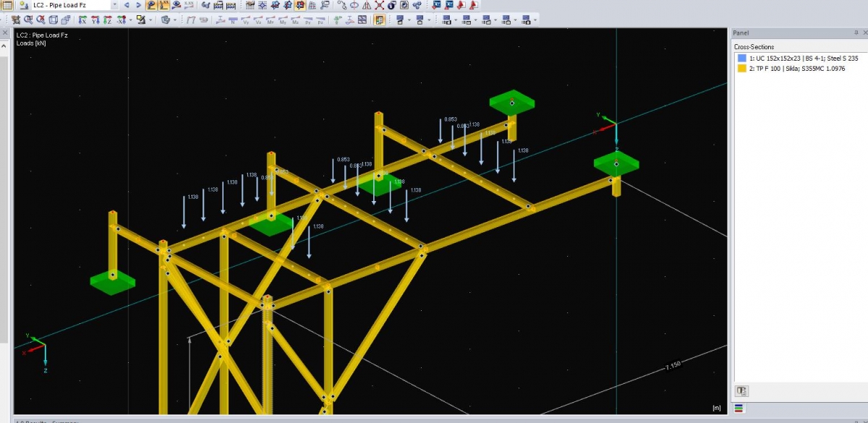Select the color scale tab below panel
Screen dimensions: 868x423
point(738,408)
